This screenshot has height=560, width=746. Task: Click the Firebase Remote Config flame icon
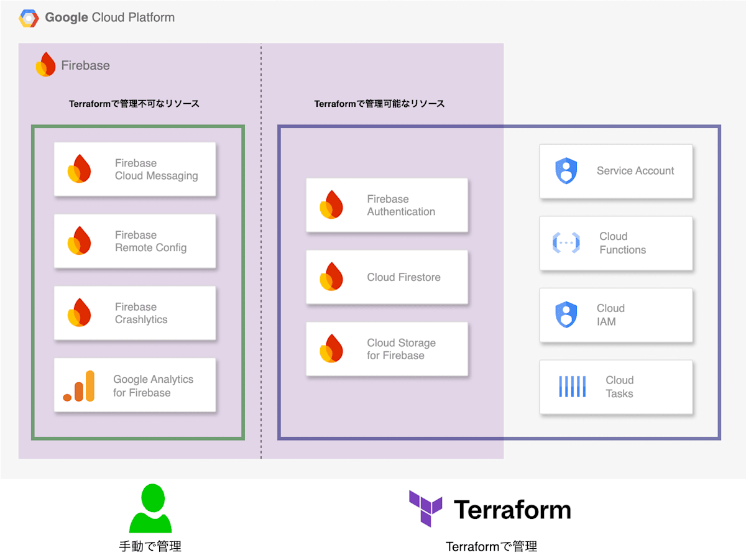tap(79, 241)
